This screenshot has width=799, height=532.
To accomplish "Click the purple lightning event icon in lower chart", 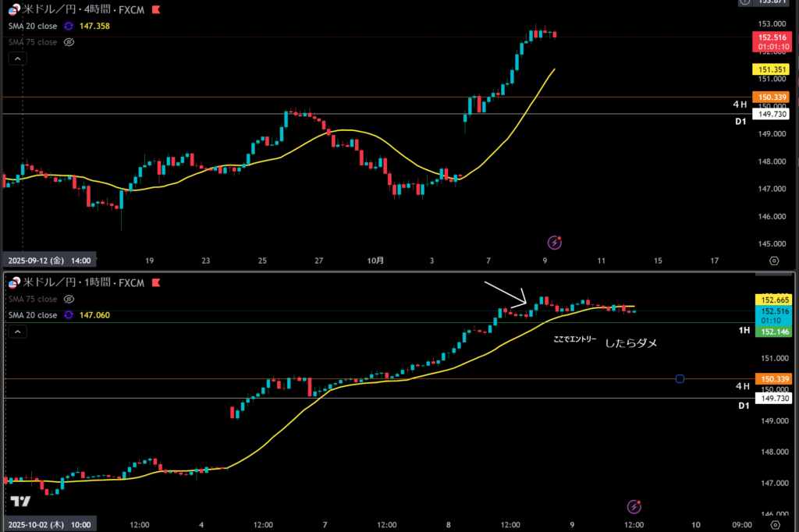I will pos(634,507).
